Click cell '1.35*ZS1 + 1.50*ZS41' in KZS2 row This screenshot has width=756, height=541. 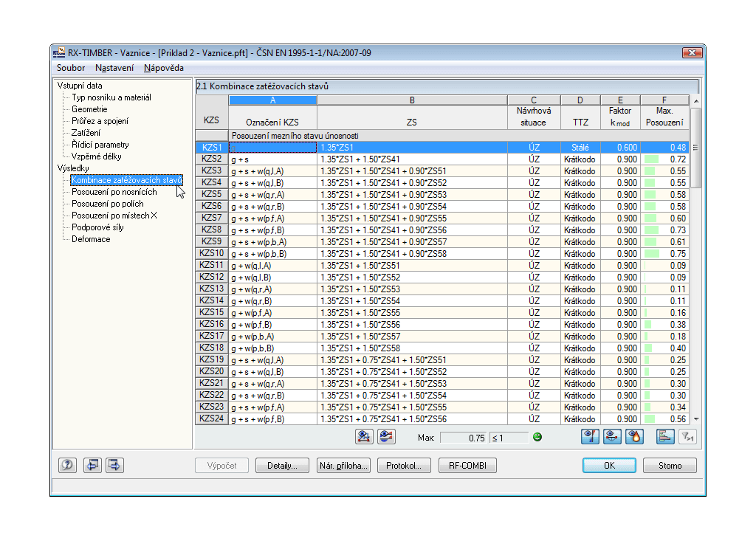[x=412, y=159]
